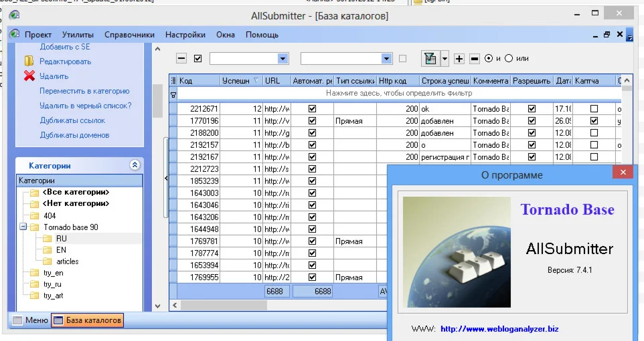Open the Утилиты menu
This screenshot has width=644, height=341.
78,35
